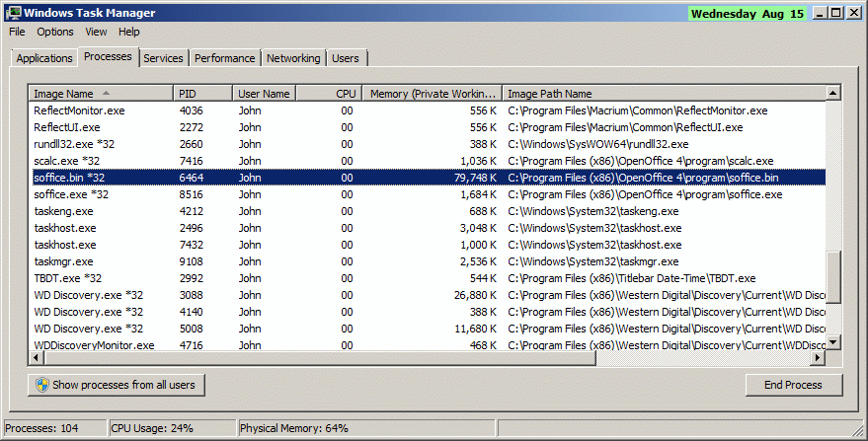
Task: Open the File menu
Action: coord(17,32)
